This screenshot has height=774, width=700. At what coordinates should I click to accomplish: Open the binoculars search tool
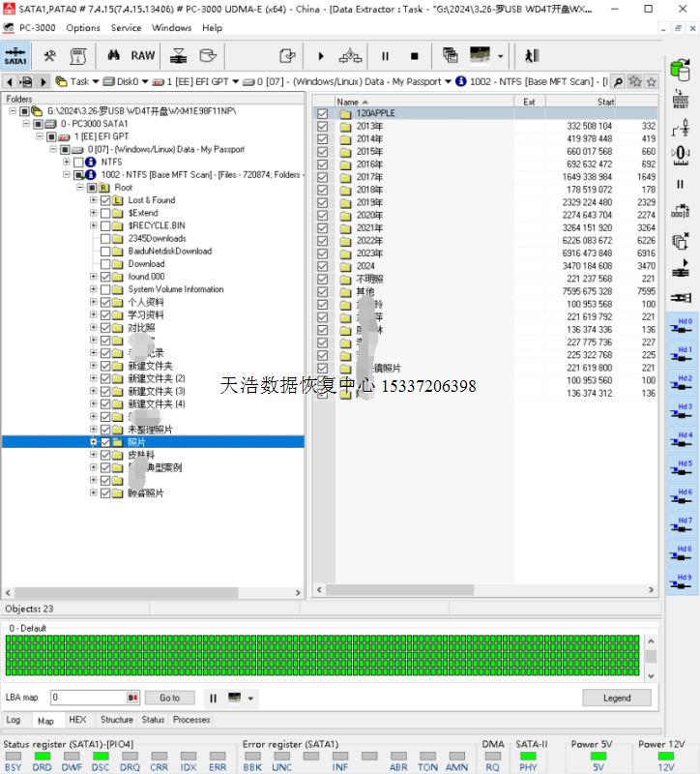click(x=114, y=56)
